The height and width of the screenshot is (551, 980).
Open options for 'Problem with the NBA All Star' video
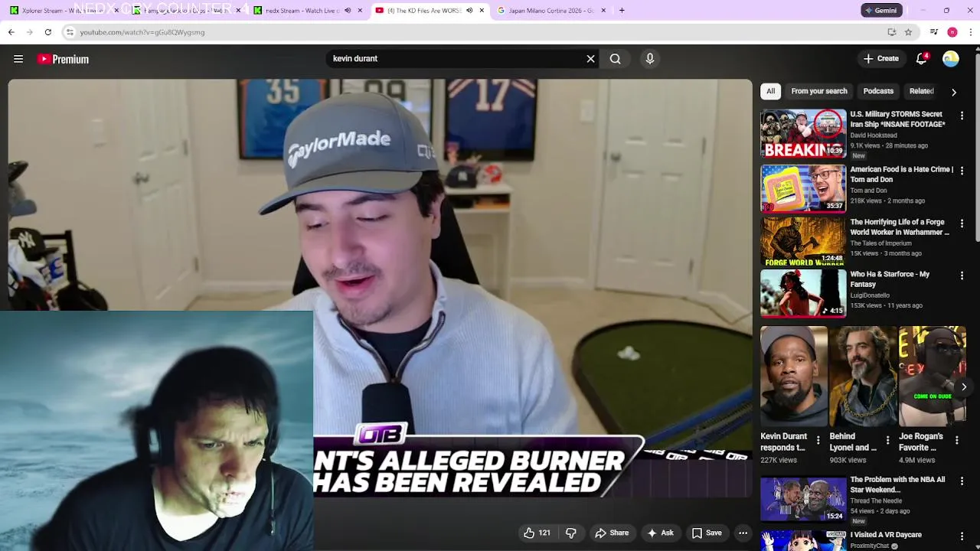962,482
